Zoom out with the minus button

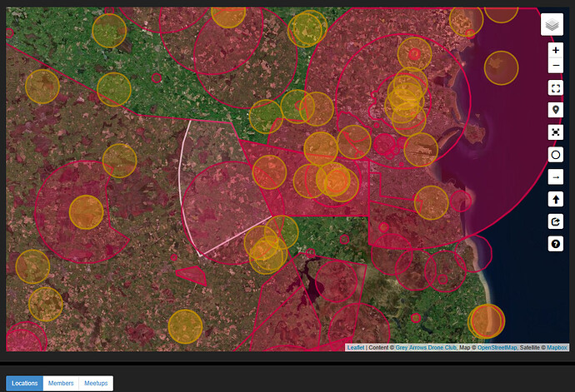[556, 66]
